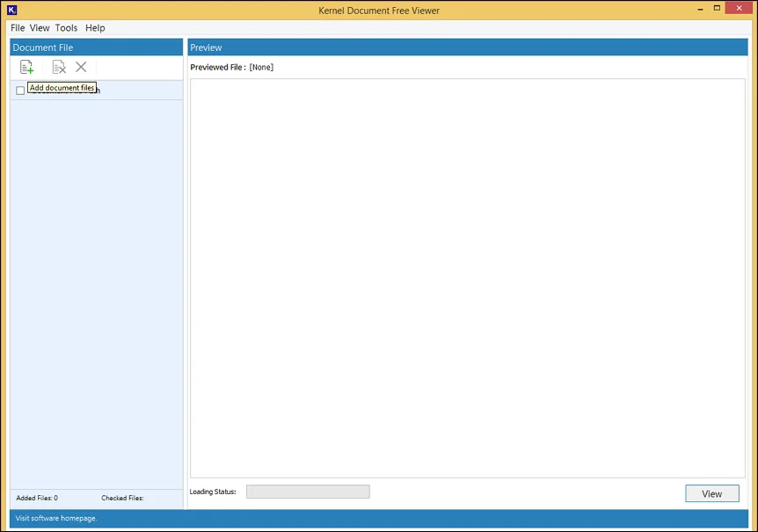The image size is (758, 532).
Task: Click the Loading Status label
Action: click(x=213, y=492)
